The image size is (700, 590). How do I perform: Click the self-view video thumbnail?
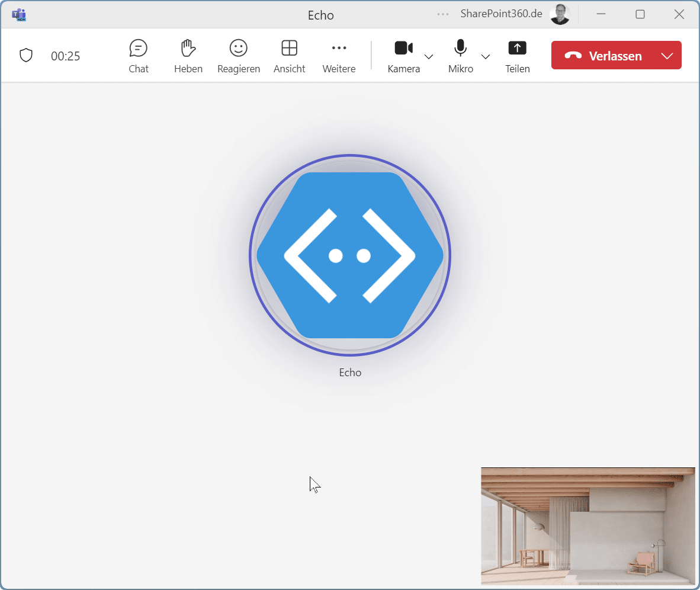(587, 525)
